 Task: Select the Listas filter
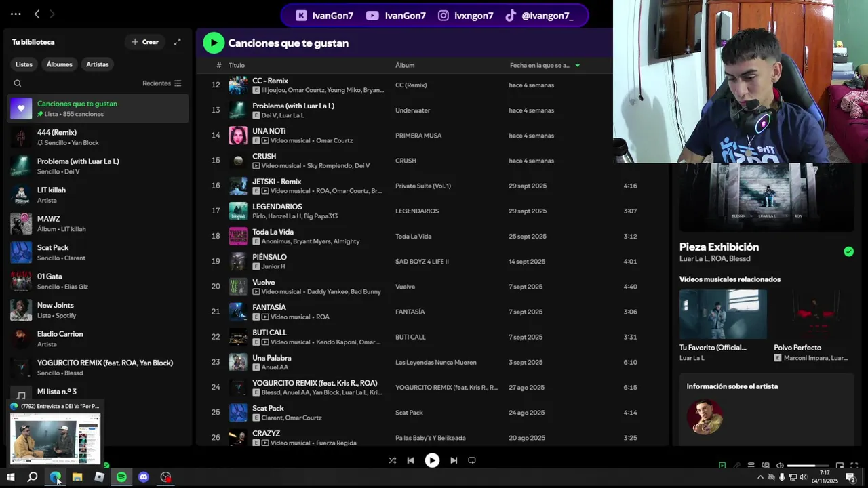point(24,64)
